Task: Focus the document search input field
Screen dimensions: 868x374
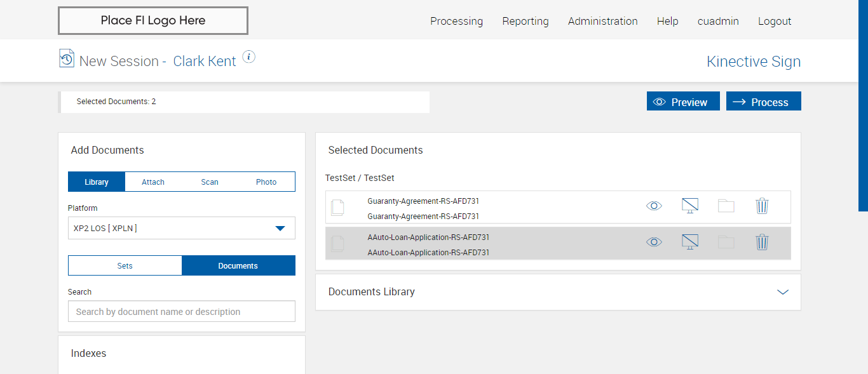Action: [182, 311]
